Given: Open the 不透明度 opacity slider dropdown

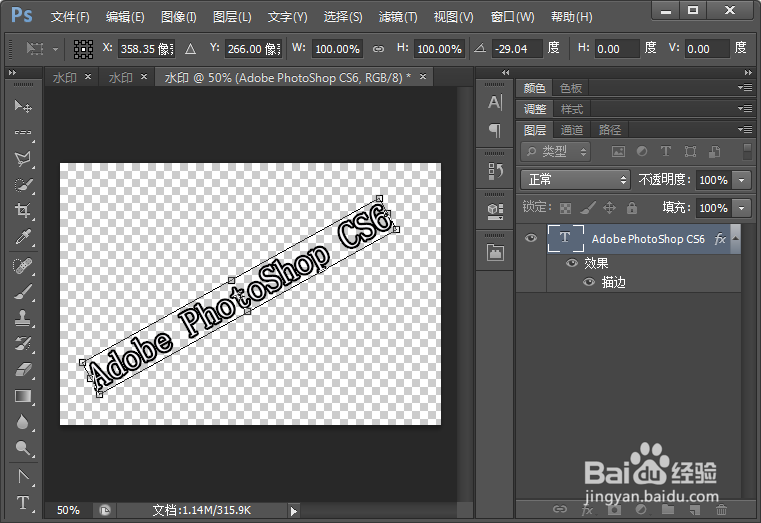Looking at the screenshot, I should [742, 180].
